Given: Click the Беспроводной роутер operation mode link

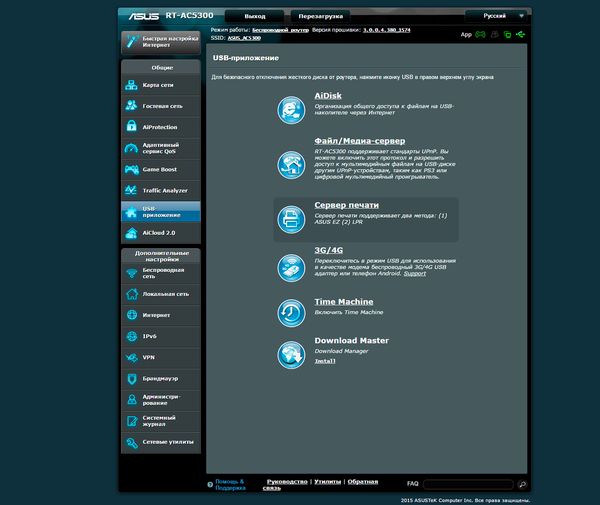Looking at the screenshot, I should [x=280, y=30].
